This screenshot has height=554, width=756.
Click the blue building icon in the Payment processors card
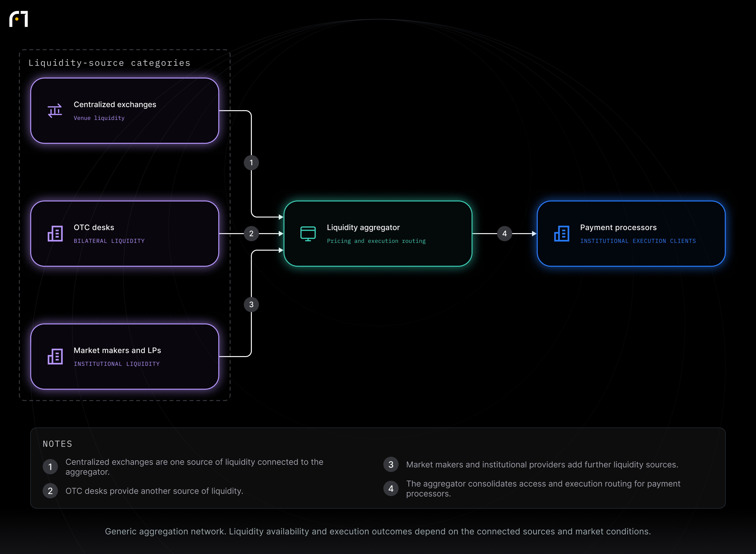pyautogui.click(x=562, y=233)
